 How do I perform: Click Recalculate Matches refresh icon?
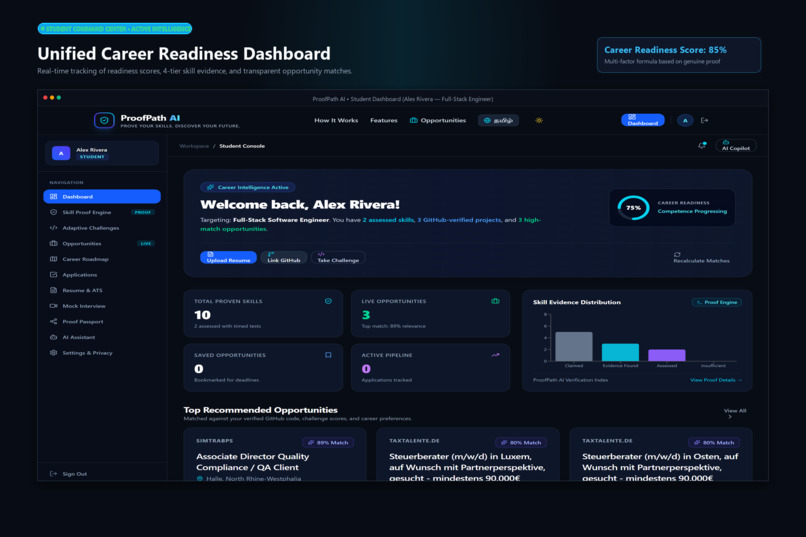(x=677, y=254)
